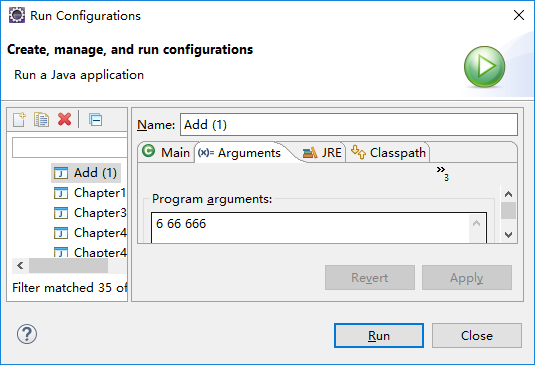Click the configuration list scroll left arrow
Screen dimensions: 535x365
tap(20, 265)
